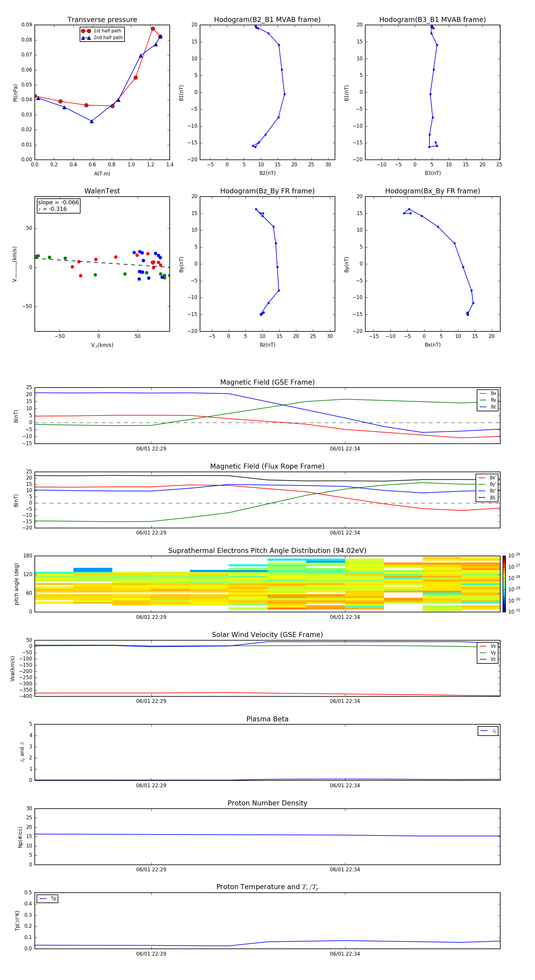
Task: Click the 'Hodogram(Bx_By FR frame)' title
Action: [432, 191]
